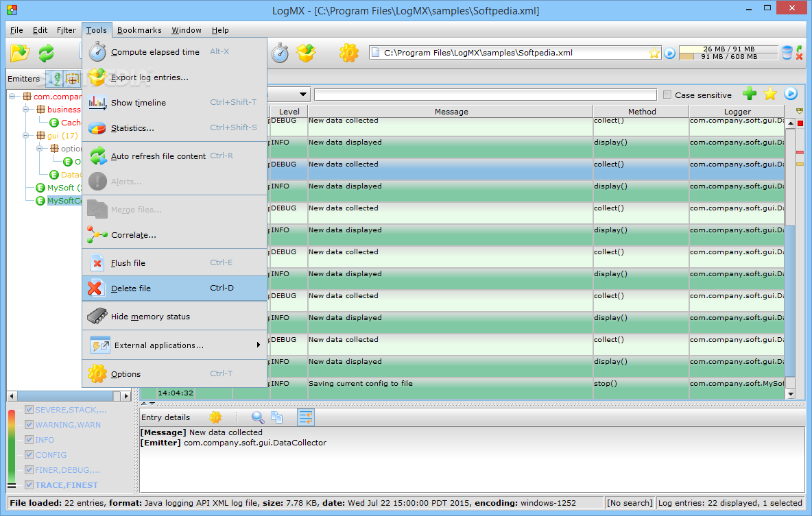This screenshot has width=812, height=516.
Task: Click the red X icon next to the trash bin
Action: pyautogui.click(x=800, y=56)
